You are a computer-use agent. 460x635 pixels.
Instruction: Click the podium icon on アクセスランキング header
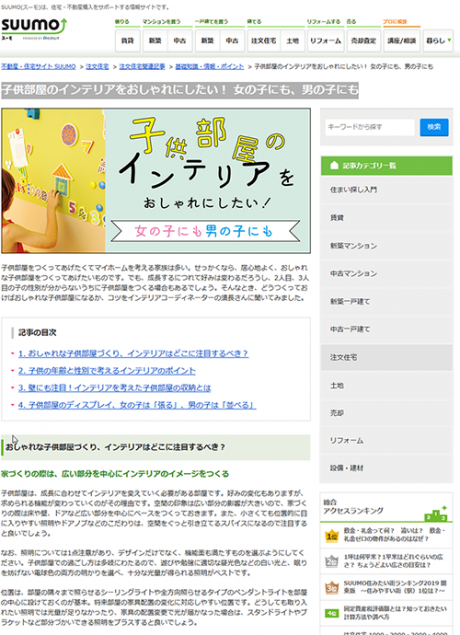click(436, 514)
